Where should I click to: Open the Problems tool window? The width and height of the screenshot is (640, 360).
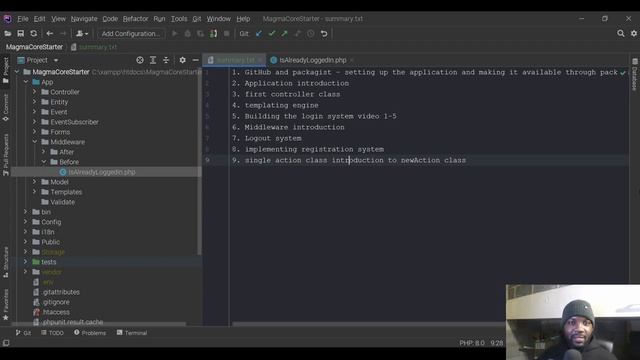[x=90, y=333]
